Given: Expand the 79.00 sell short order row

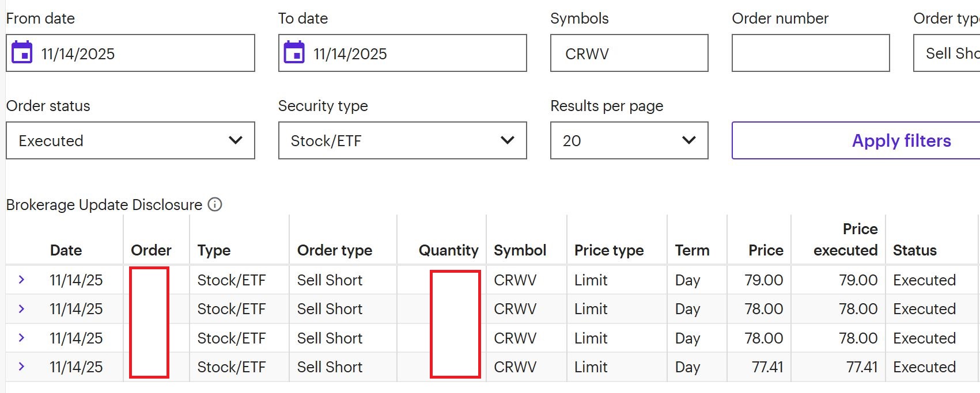Looking at the screenshot, I should 21,280.
